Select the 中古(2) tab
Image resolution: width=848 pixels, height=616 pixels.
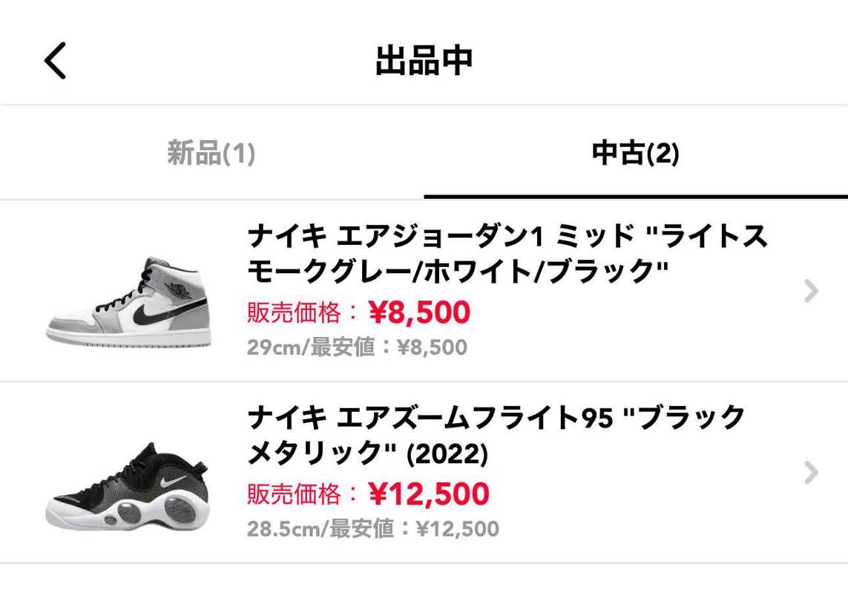[x=636, y=152]
